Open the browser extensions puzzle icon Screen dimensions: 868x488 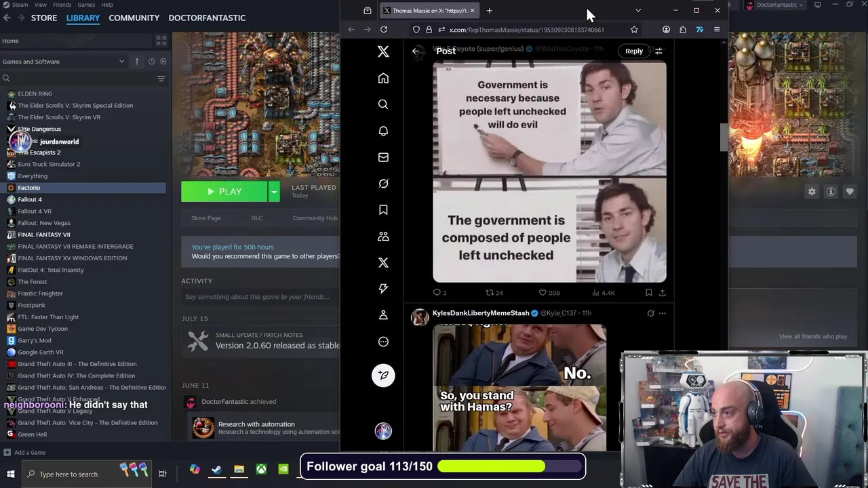pyautogui.click(x=683, y=29)
